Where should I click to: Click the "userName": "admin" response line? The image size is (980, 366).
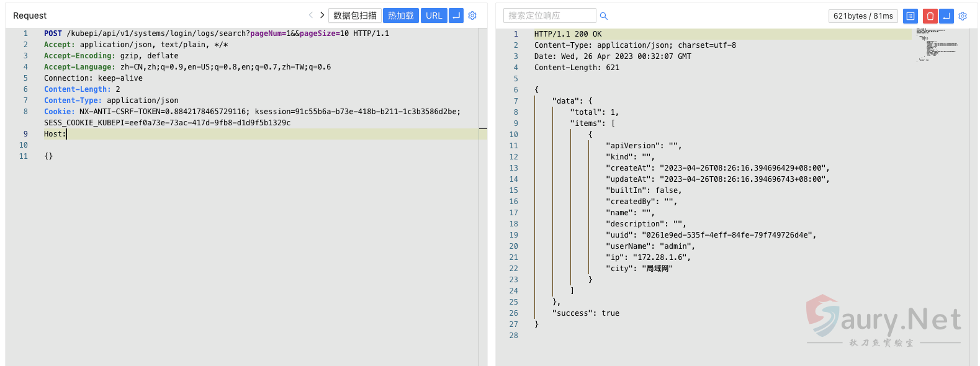(650, 246)
